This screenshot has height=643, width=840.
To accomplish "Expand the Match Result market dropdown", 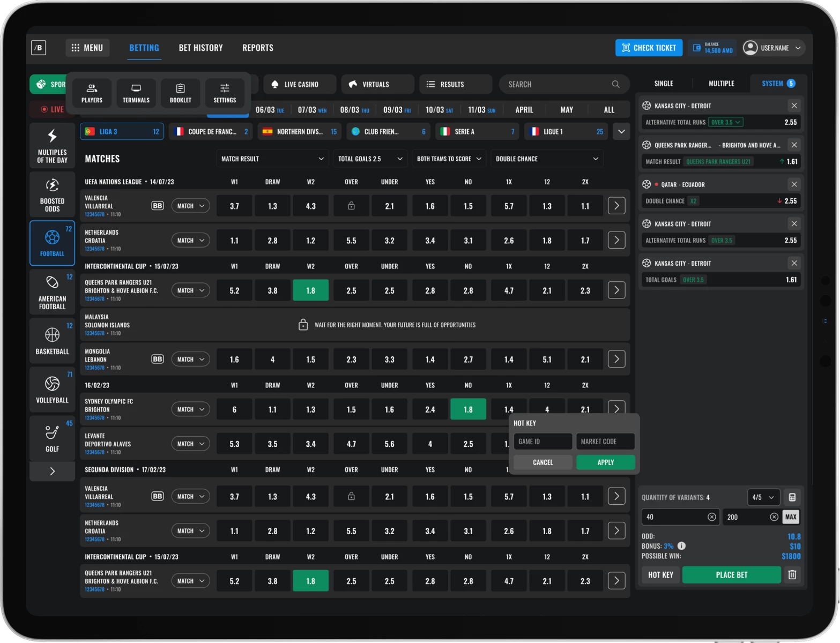I will click(x=273, y=159).
